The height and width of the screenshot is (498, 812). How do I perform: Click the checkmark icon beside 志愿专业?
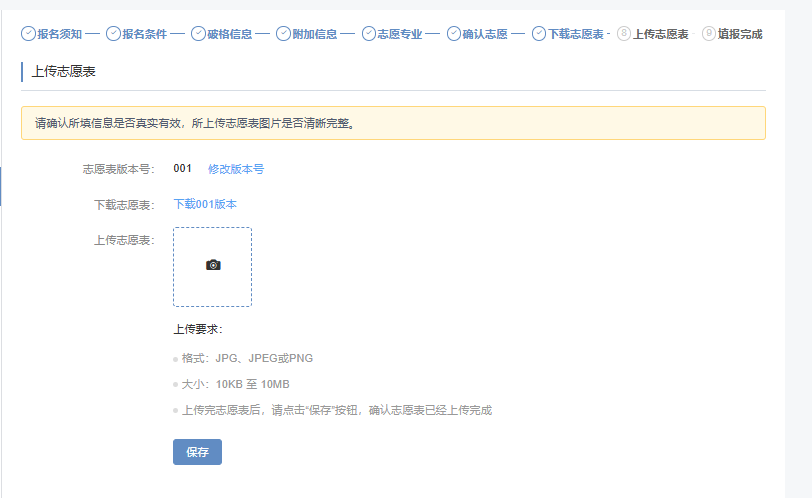coord(369,34)
